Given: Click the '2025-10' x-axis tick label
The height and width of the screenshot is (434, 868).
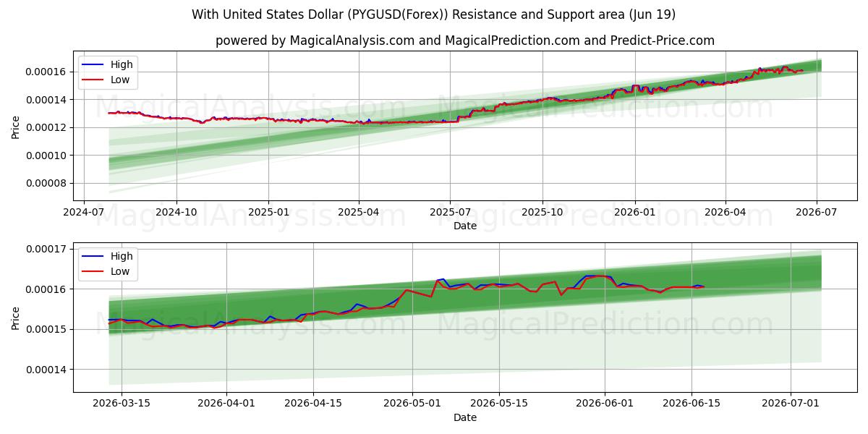Looking at the screenshot, I should point(542,212).
